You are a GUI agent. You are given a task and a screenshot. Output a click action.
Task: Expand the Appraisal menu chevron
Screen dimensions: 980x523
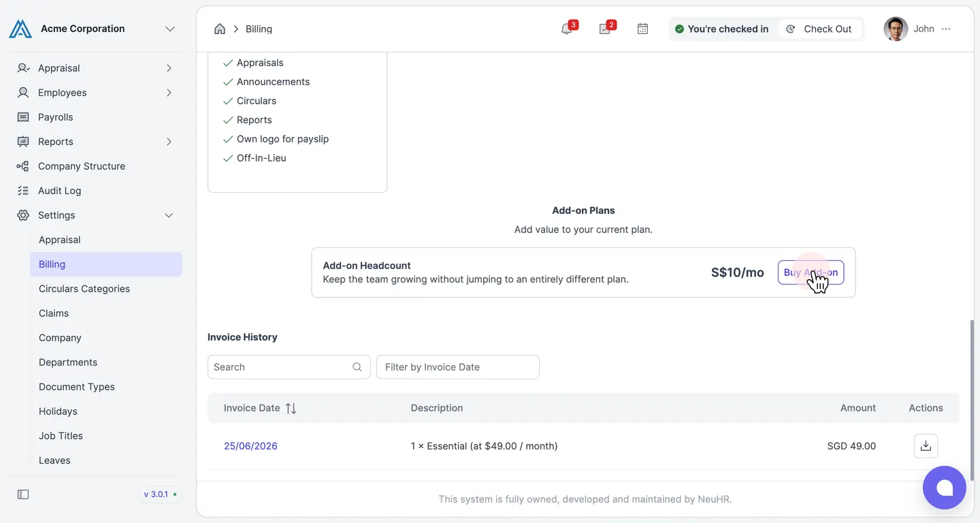click(x=169, y=68)
